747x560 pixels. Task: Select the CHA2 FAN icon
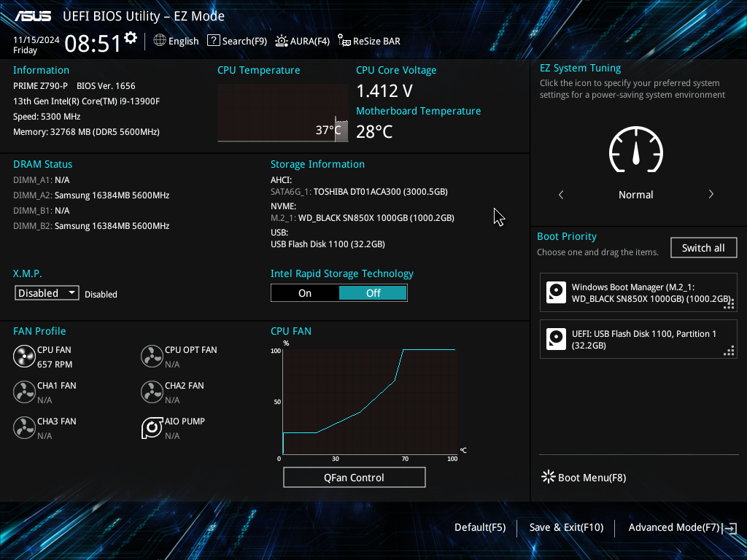click(x=152, y=392)
